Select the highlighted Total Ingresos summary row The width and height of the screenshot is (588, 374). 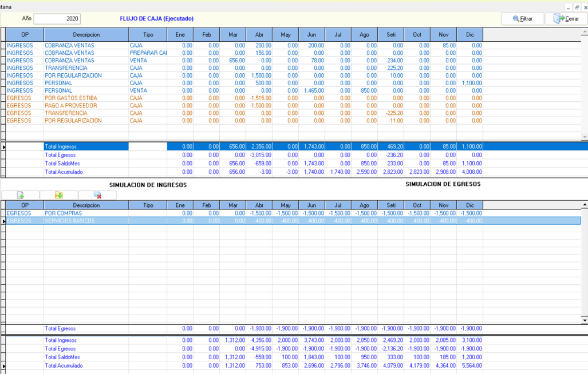pos(294,146)
